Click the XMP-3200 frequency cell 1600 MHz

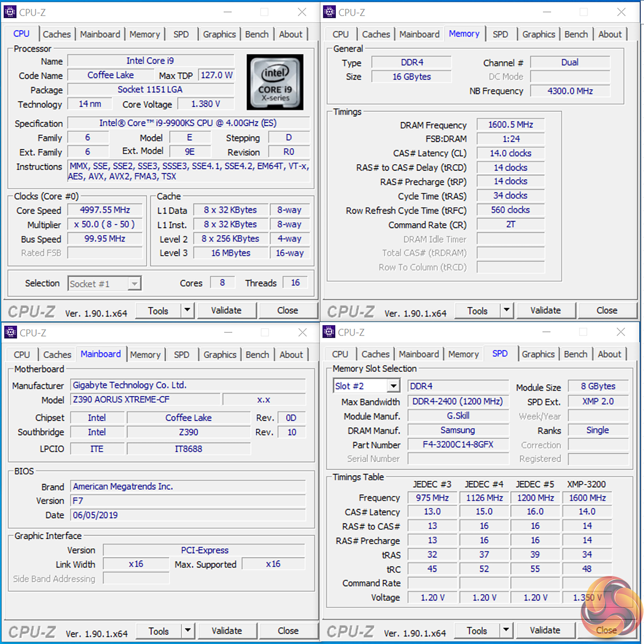588,498
